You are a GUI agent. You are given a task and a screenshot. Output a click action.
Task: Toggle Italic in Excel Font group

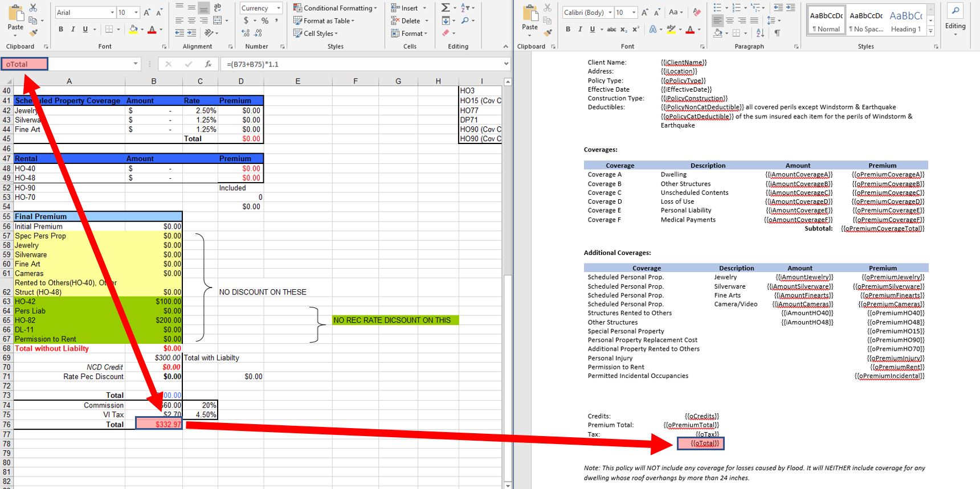pos(73,29)
